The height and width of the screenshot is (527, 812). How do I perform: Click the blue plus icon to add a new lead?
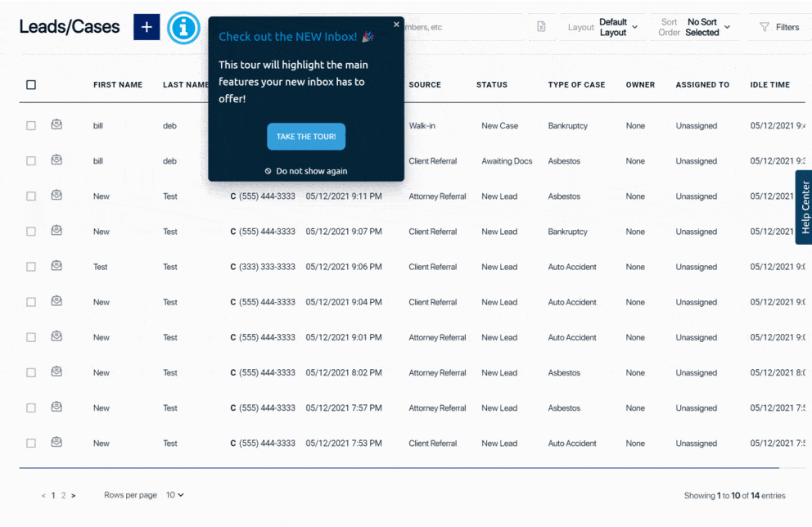pyautogui.click(x=146, y=27)
